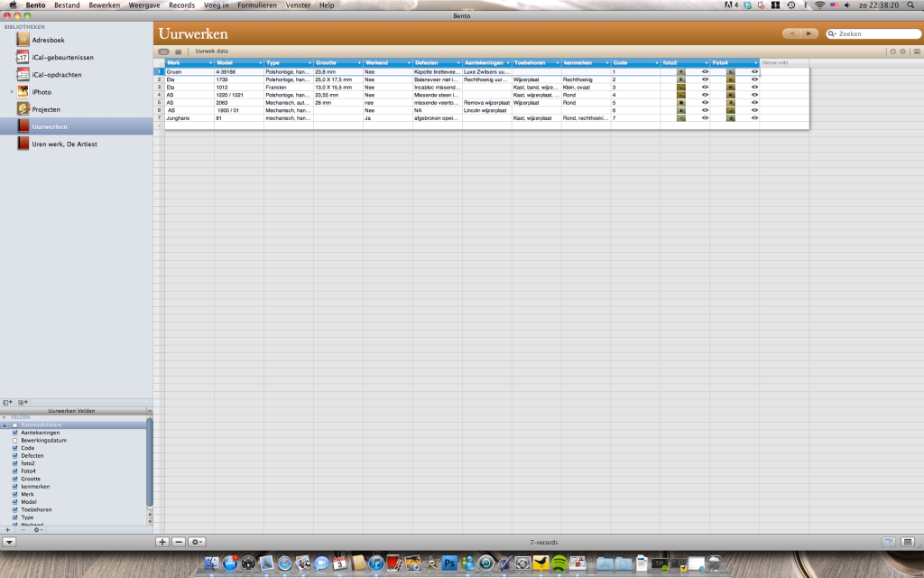This screenshot has width=924, height=578.
Task: Uncheck the foto2 field checkbox
Action: click(x=15, y=463)
